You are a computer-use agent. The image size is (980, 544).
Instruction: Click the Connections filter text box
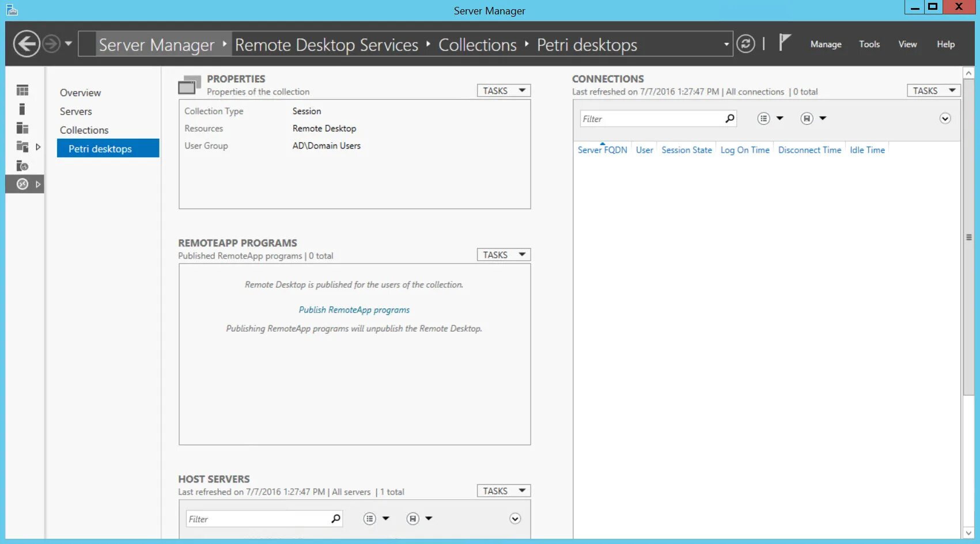pyautogui.click(x=651, y=119)
